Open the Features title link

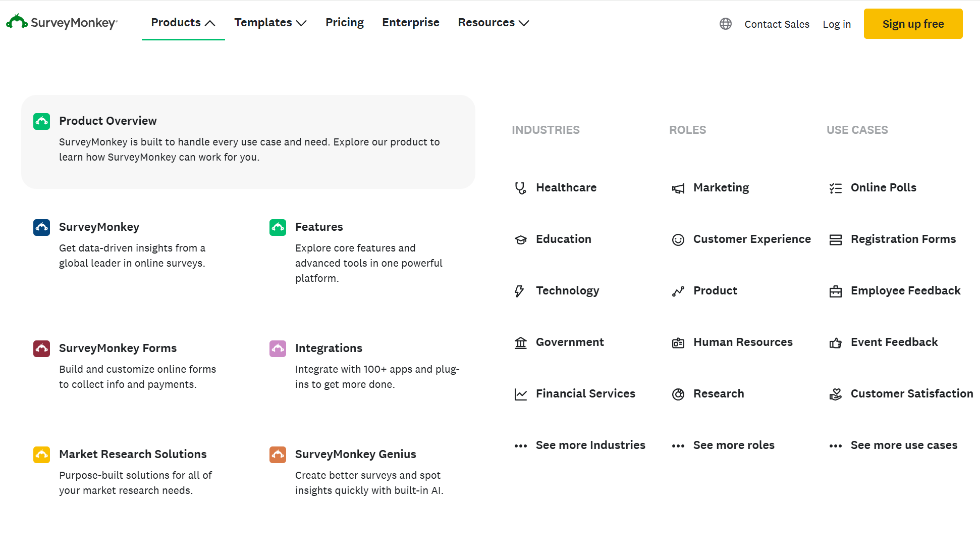[x=319, y=227]
